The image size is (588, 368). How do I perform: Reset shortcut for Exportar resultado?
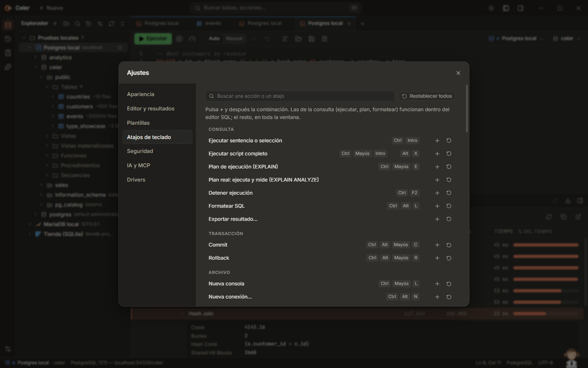[449, 219]
